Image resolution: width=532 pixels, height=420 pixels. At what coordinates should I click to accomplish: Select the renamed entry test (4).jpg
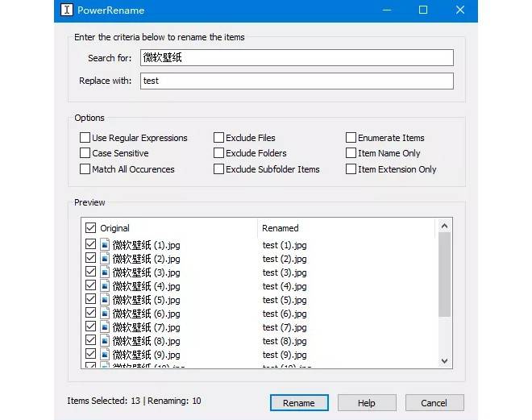[285, 286]
